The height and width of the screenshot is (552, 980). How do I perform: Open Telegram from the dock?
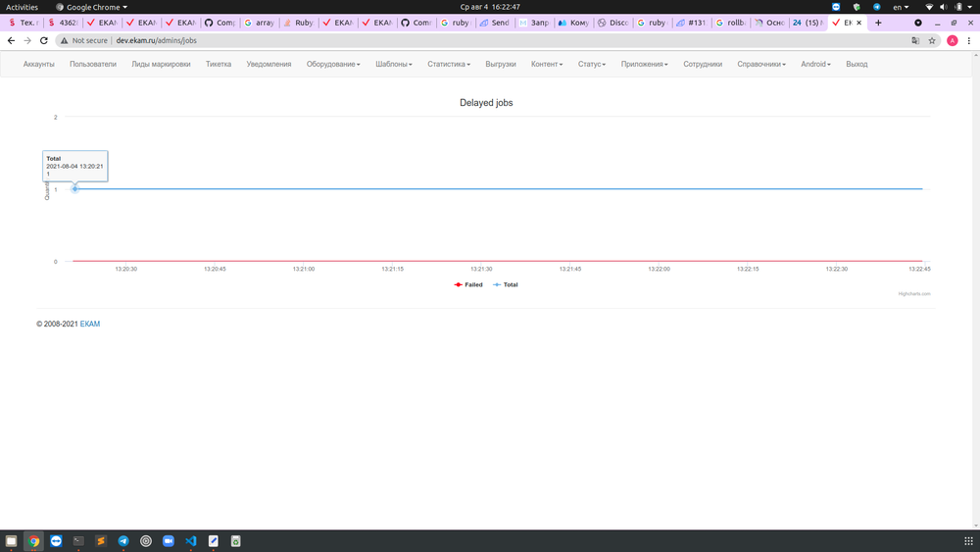123,540
